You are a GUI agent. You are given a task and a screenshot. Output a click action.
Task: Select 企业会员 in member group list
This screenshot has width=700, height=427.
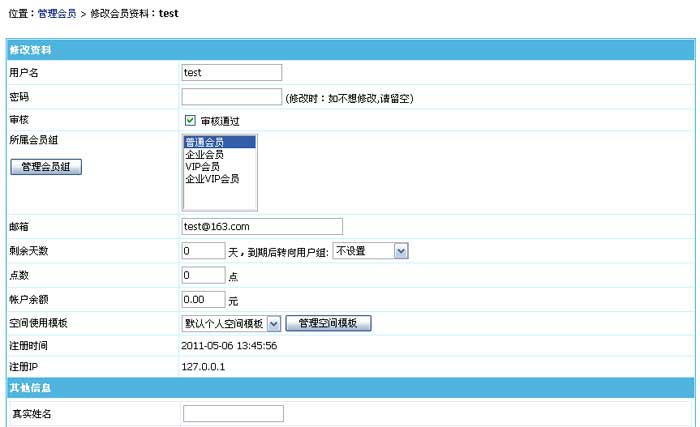pos(205,155)
